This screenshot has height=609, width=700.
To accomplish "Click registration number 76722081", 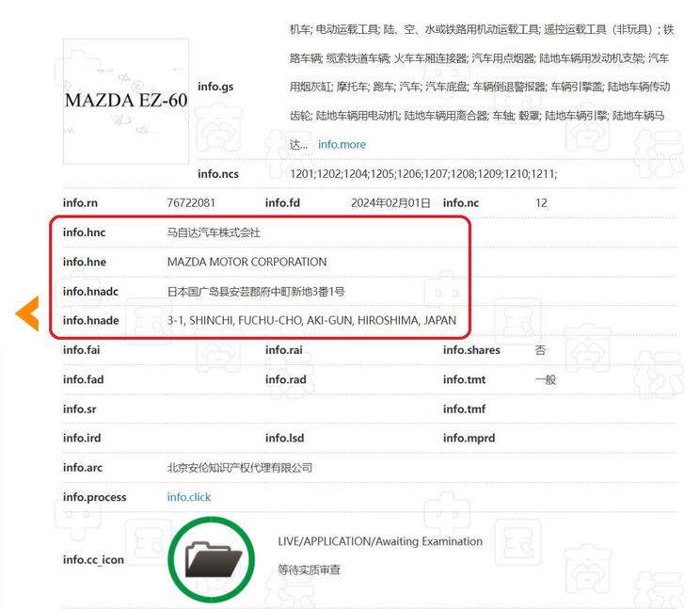I will point(191,202).
